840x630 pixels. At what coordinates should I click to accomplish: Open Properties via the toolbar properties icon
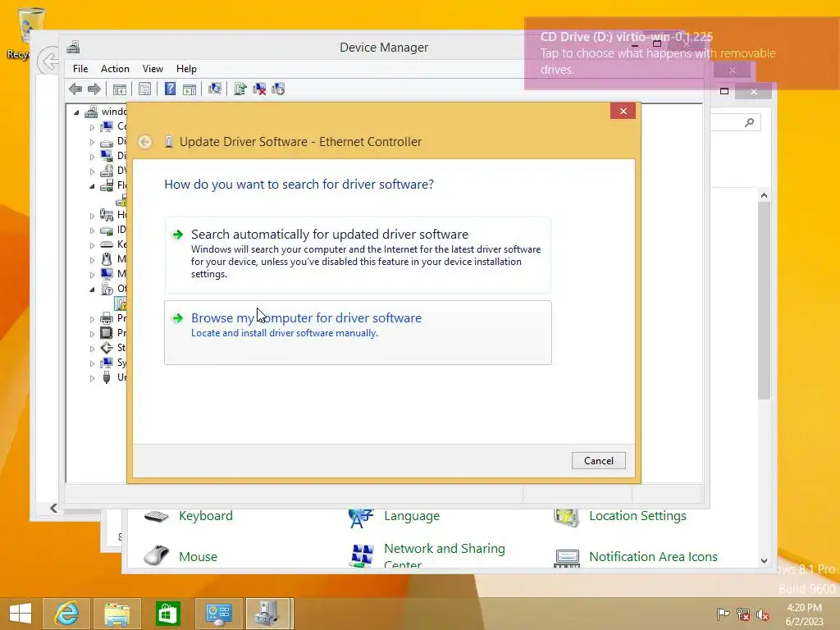click(x=144, y=89)
